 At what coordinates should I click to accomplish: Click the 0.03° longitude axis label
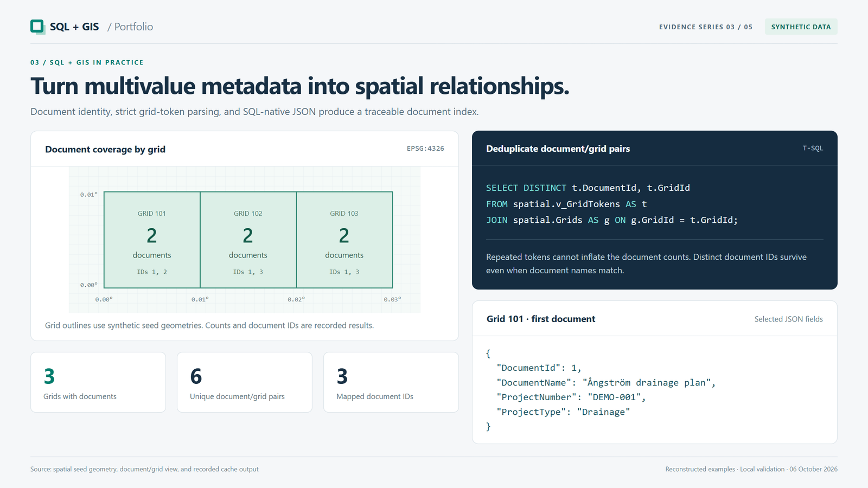[392, 299]
